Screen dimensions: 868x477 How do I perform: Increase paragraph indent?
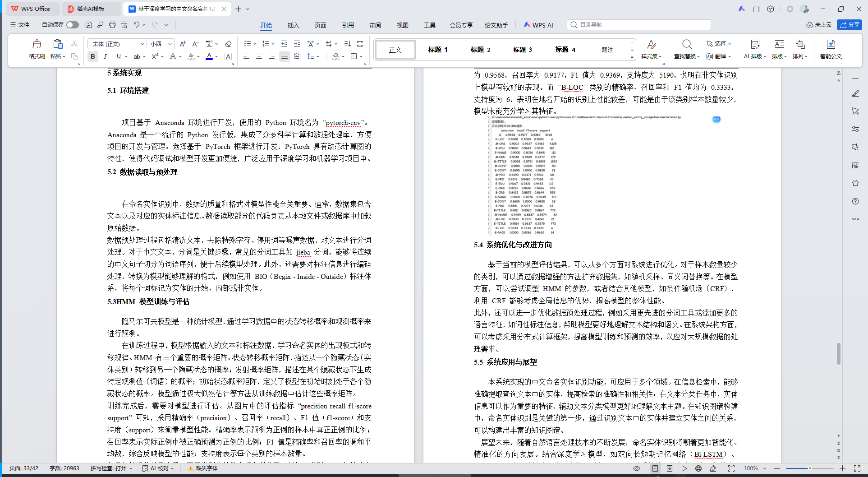(297, 44)
